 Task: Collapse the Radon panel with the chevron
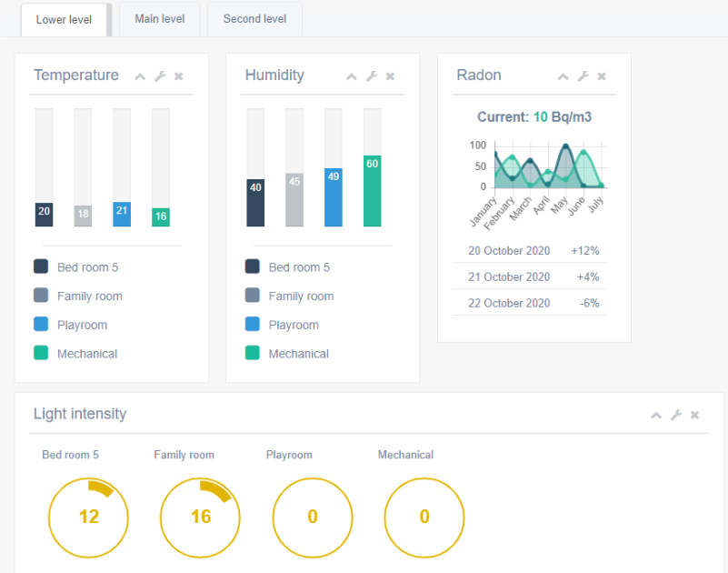563,76
